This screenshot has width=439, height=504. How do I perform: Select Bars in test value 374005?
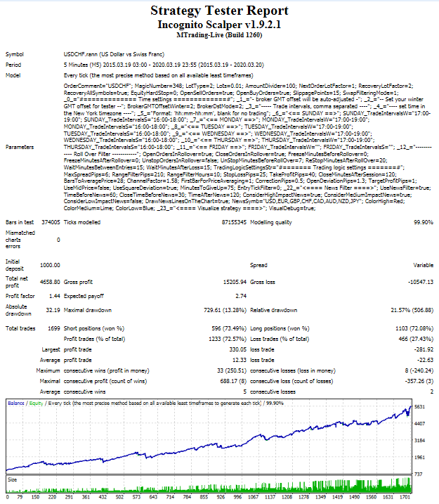pyautogui.click(x=51, y=222)
